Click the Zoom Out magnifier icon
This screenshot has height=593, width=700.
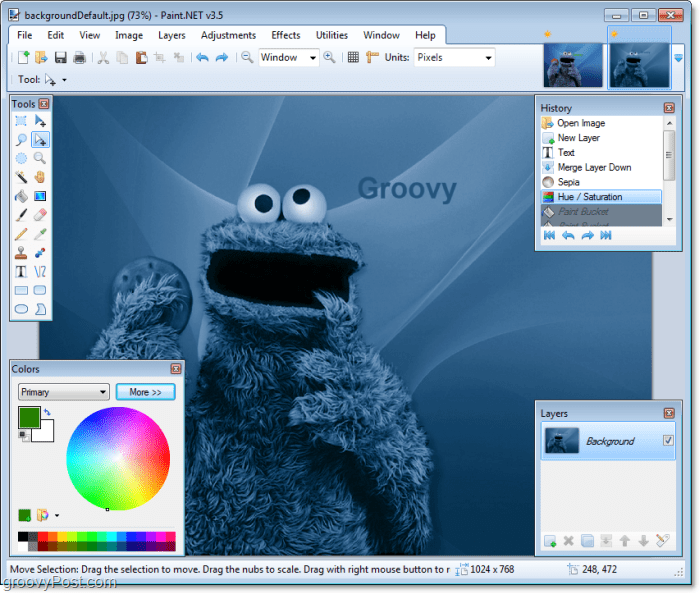pos(247,57)
